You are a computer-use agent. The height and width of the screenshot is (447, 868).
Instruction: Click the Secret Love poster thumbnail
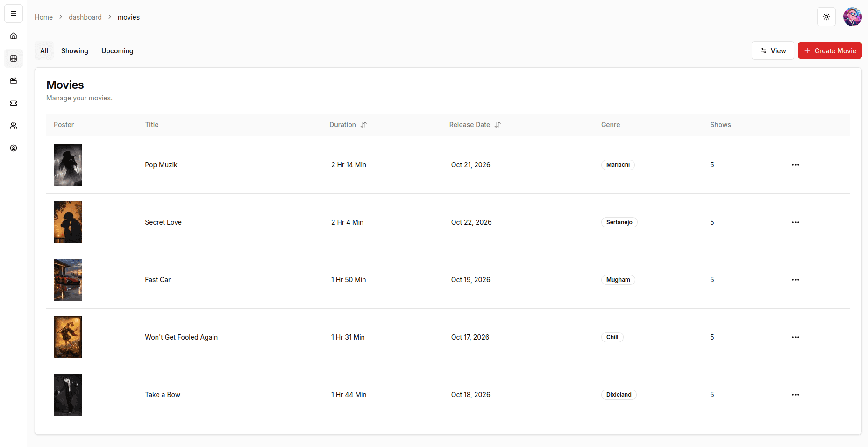pyautogui.click(x=68, y=222)
